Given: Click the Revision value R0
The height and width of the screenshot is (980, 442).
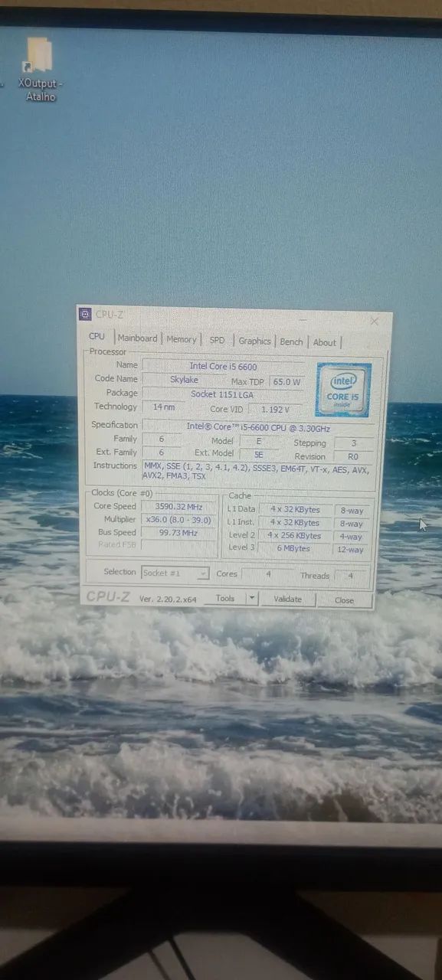Looking at the screenshot, I should click(x=354, y=456).
